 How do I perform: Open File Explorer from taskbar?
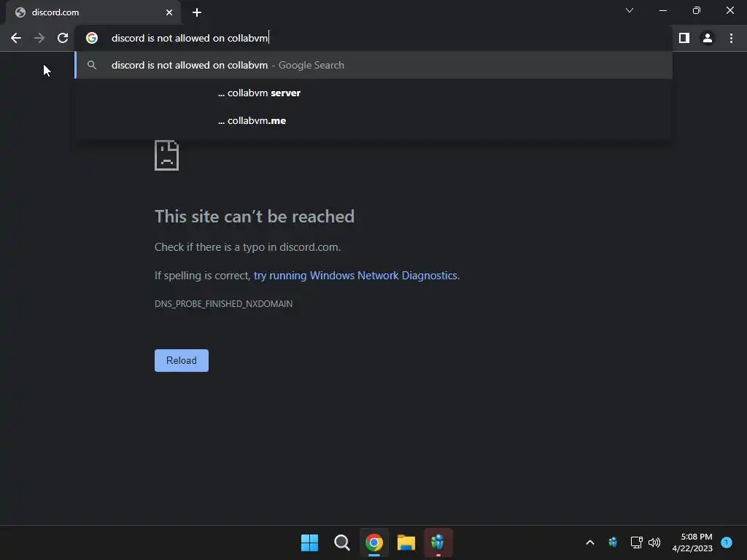(406, 542)
